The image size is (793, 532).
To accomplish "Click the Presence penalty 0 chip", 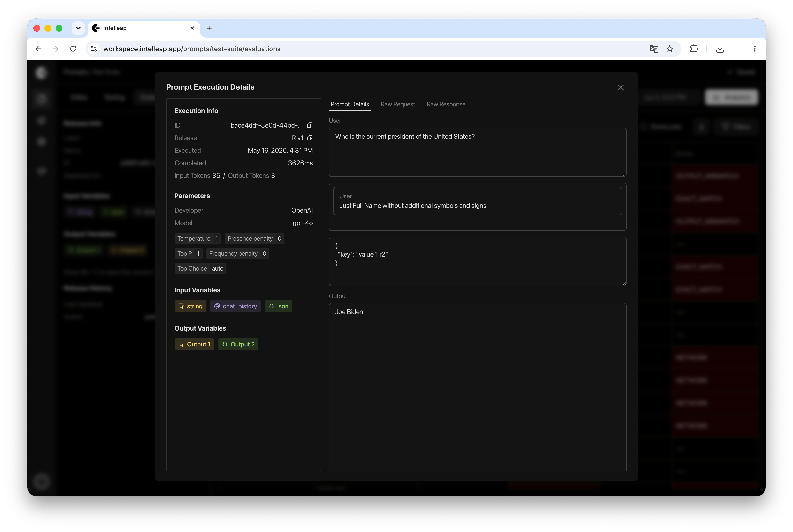I will pyautogui.click(x=255, y=238).
